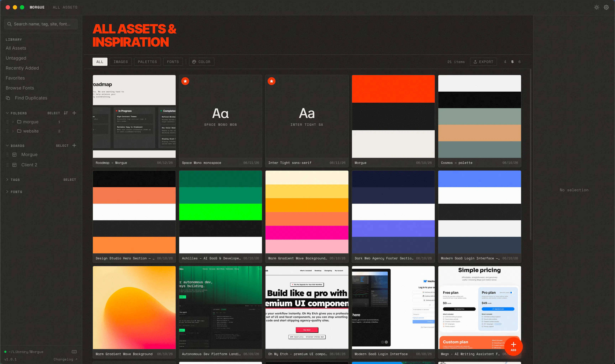Enable board selection mode via SELECT
Image resolution: width=615 pixels, height=364 pixels.
click(62, 146)
